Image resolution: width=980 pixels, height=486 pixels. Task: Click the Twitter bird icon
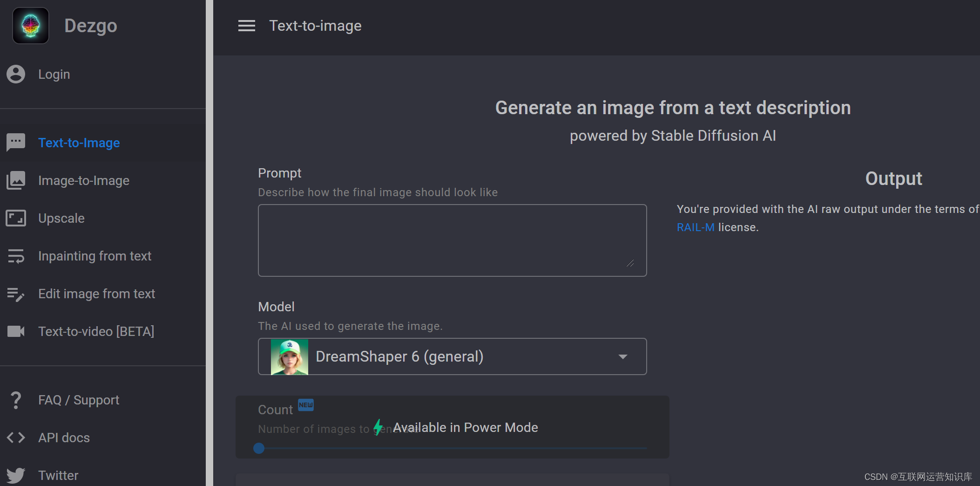[x=16, y=475]
